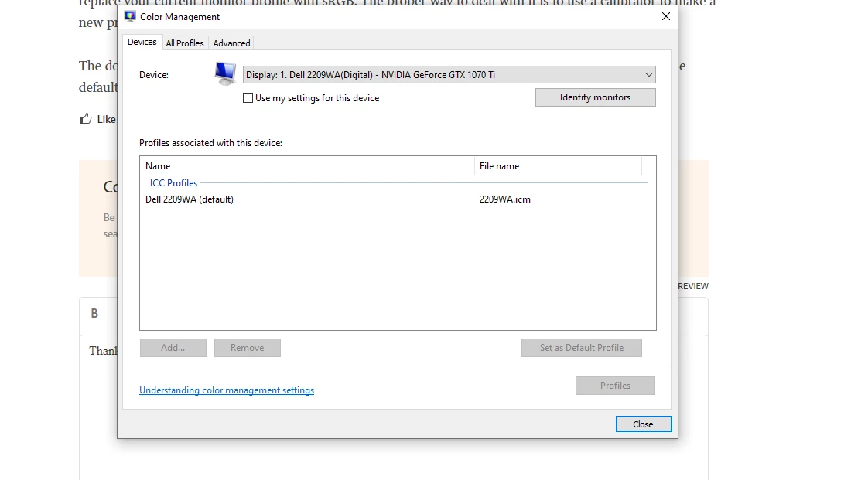Viewport: 868px width, 480px height.
Task: Click the Add... button
Action: [173, 348]
